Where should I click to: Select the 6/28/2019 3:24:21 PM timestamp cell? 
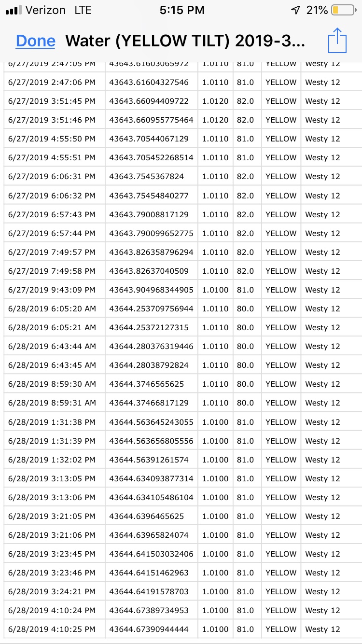point(55,592)
